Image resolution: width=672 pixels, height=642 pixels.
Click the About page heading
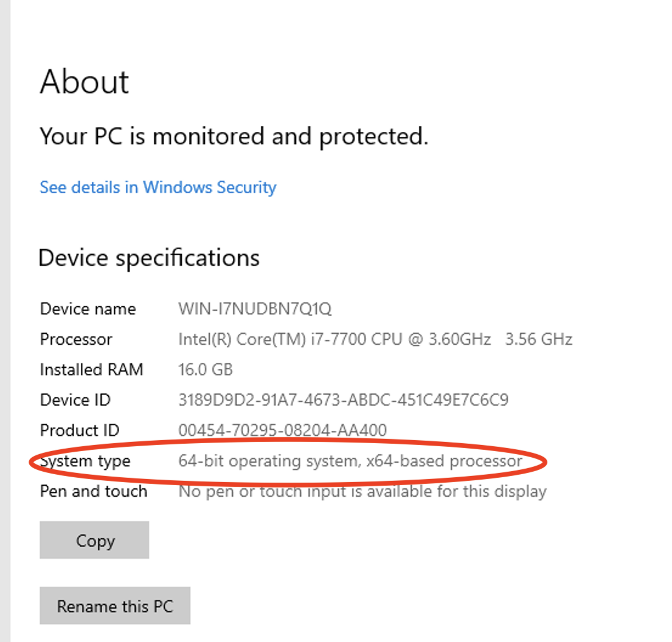pos(85,81)
